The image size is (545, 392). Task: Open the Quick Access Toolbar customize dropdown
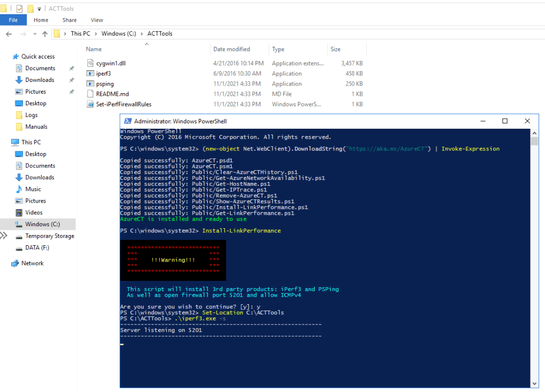(39, 9)
